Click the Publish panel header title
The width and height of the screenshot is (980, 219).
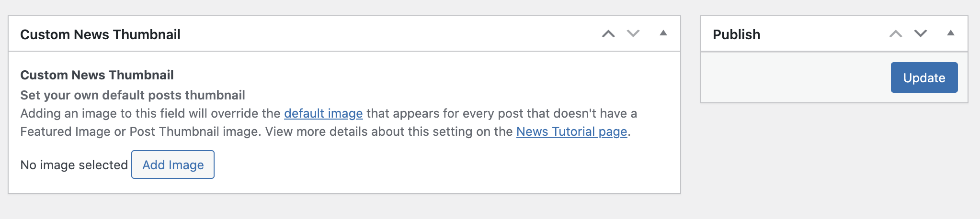click(736, 34)
